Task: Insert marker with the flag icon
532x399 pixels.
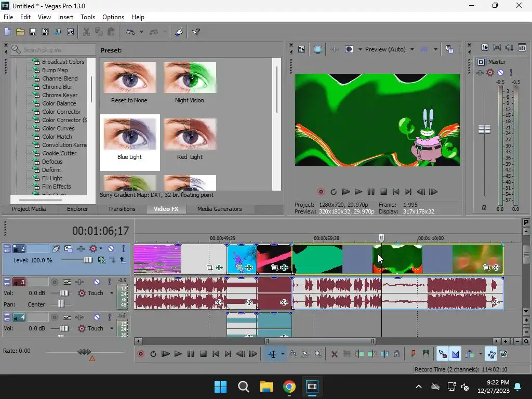Action: [x=413, y=354]
